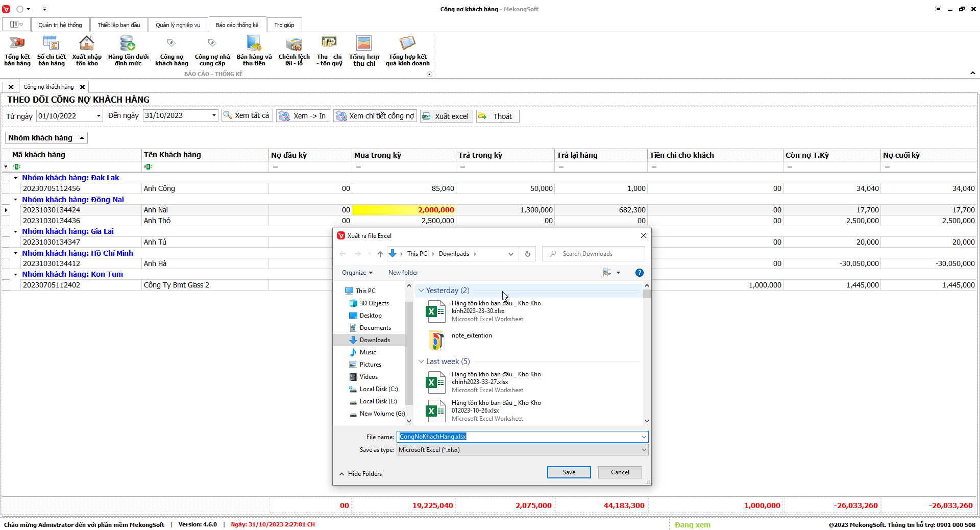Open Tổng hợp kết quả kinh doanh report
The width and height of the screenshot is (980, 530).
[x=407, y=51]
